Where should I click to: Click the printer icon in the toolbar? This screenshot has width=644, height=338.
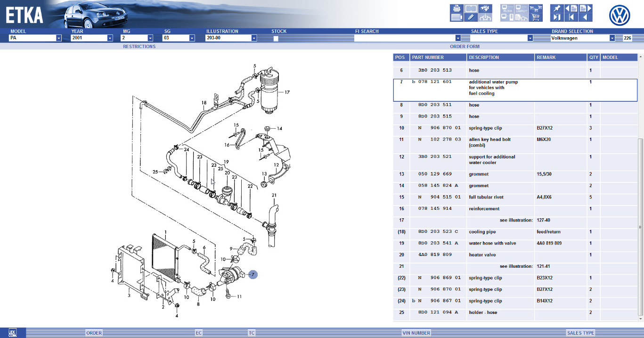(456, 8)
